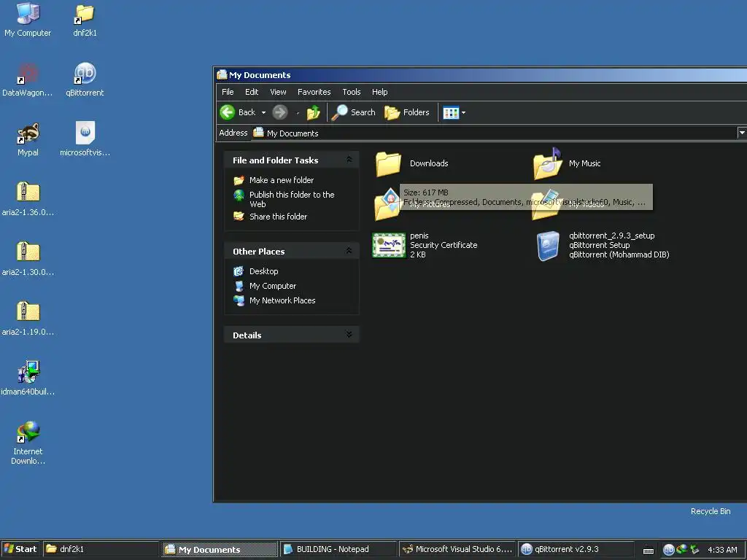747x560 pixels.
Task: Open the Forward history dropdown arrow
Action: tap(298, 113)
